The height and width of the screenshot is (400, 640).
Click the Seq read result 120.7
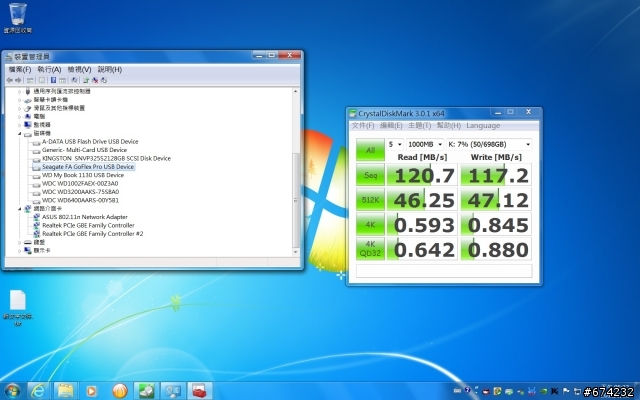tap(422, 175)
